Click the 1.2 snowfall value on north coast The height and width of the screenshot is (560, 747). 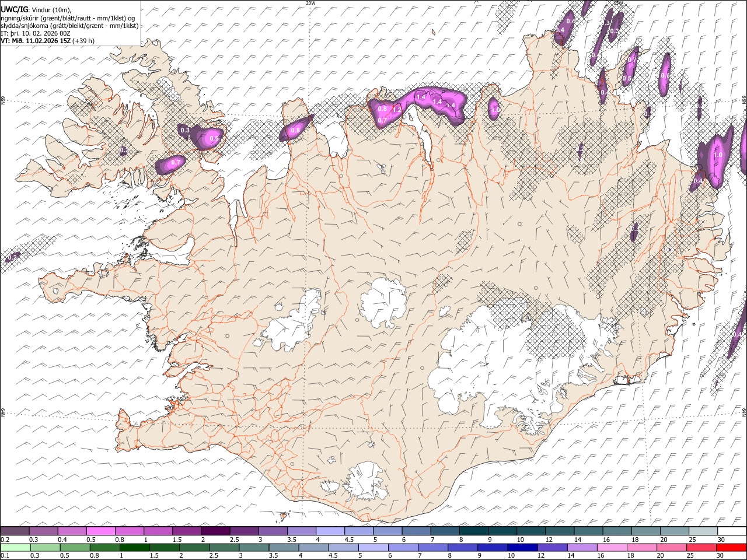(x=397, y=110)
